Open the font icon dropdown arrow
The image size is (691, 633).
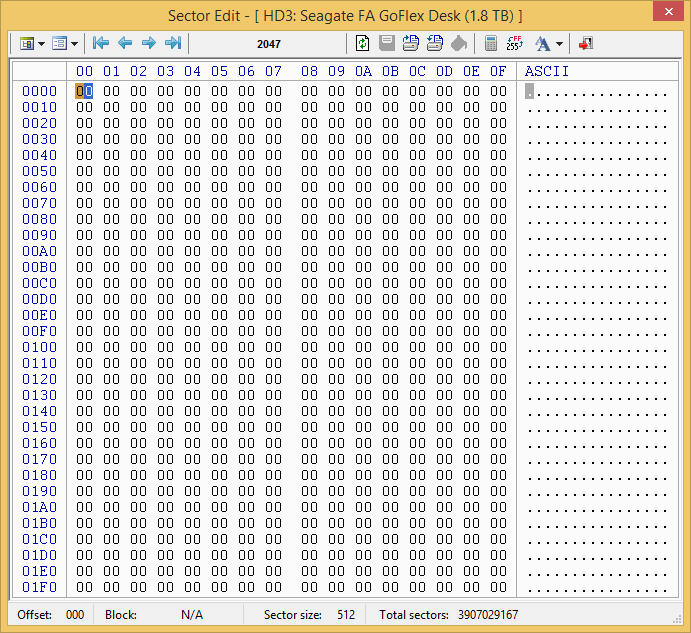tap(559, 44)
